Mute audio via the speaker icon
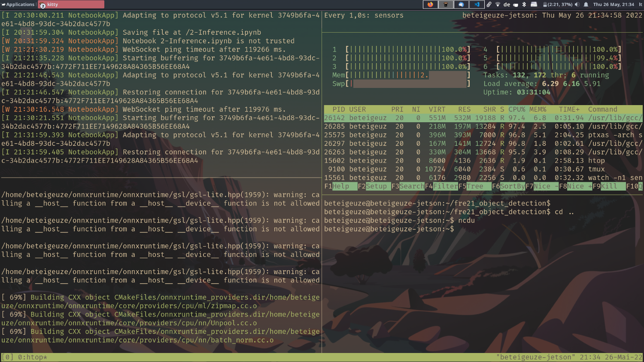The height and width of the screenshot is (362, 644). 577,4
